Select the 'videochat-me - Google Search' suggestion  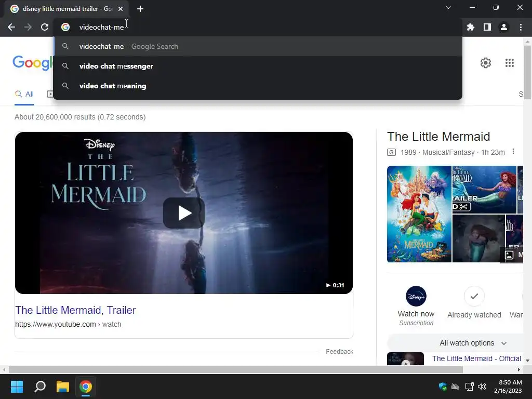coord(258,46)
